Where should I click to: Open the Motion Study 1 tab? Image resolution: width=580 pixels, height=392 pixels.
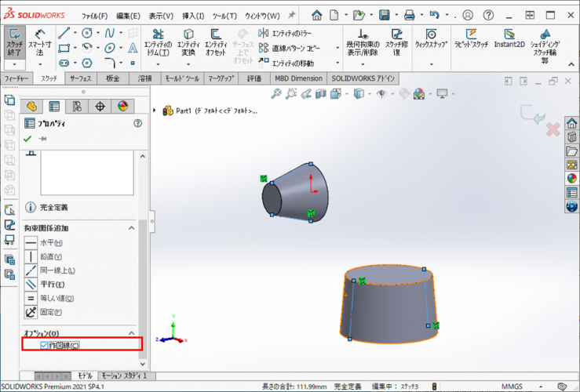tap(124, 376)
